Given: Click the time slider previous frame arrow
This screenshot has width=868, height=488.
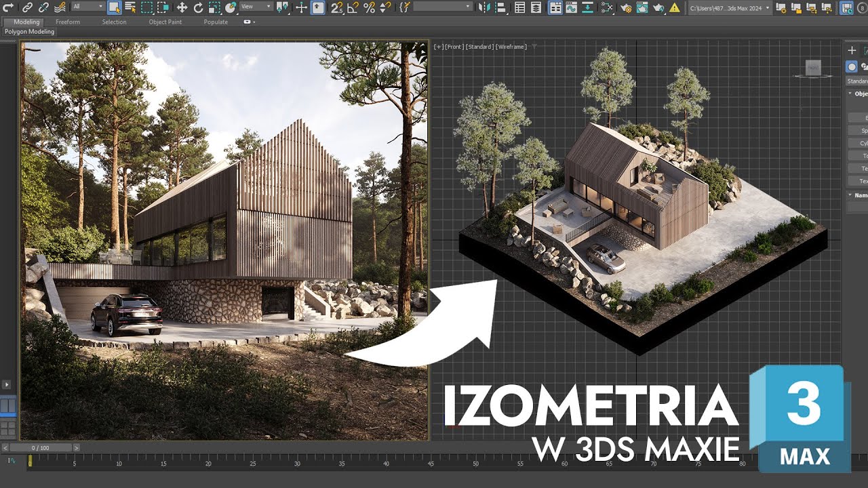Looking at the screenshot, I should point(5,448).
